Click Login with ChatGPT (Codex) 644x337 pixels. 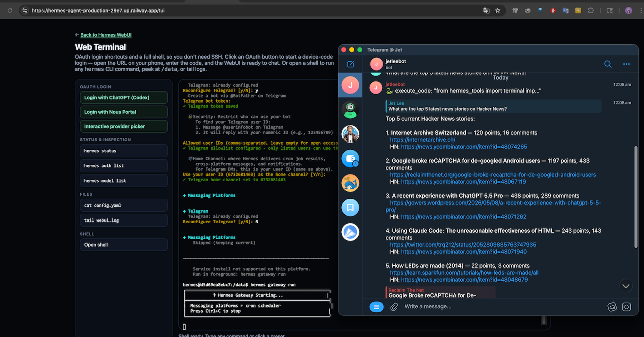pyautogui.click(x=124, y=97)
